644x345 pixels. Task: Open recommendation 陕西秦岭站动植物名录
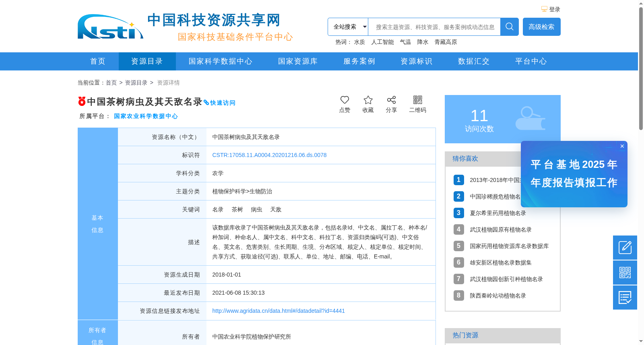(x=498, y=295)
